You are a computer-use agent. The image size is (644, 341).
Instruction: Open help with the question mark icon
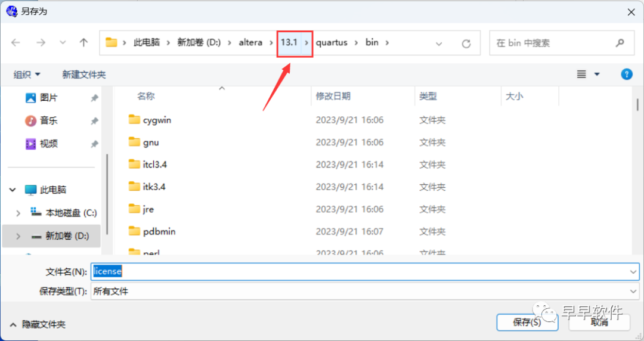[627, 75]
